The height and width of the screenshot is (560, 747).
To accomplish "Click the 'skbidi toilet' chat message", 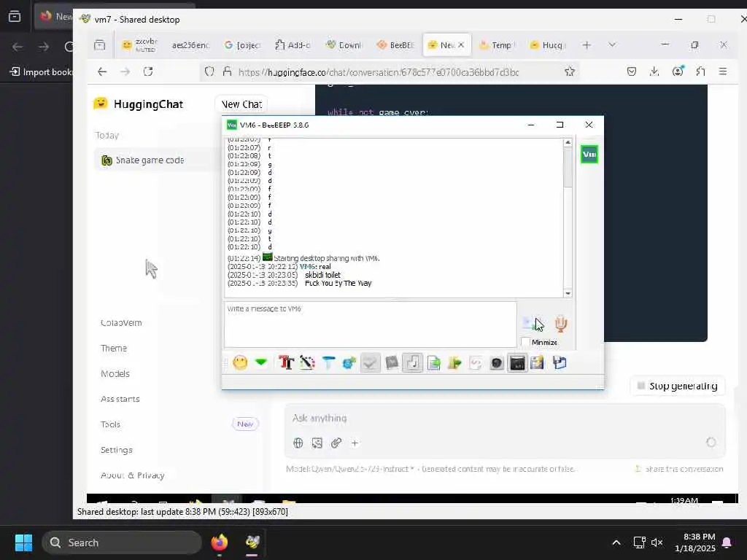I will coord(322,275).
